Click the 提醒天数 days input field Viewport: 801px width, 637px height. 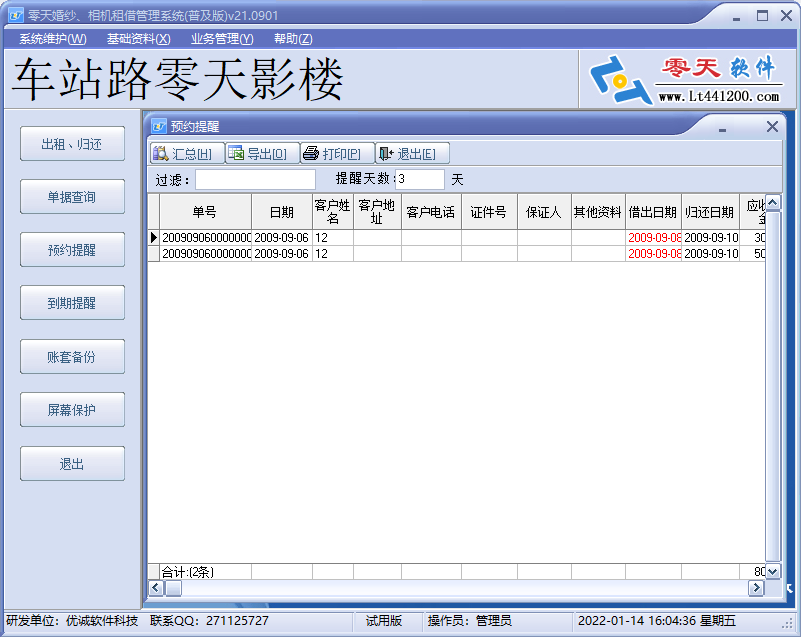click(x=420, y=179)
